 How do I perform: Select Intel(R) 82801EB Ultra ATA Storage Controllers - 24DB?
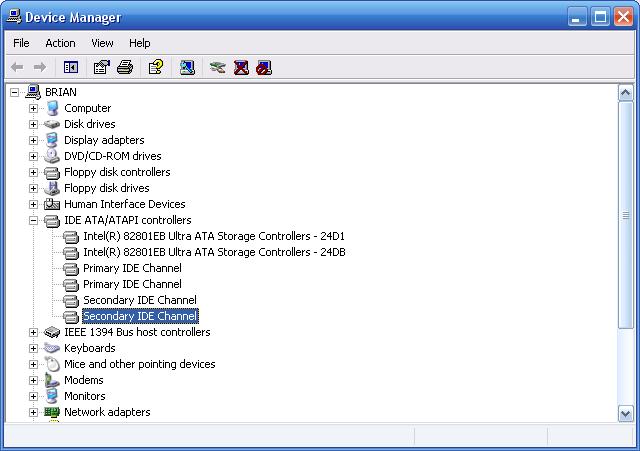214,252
